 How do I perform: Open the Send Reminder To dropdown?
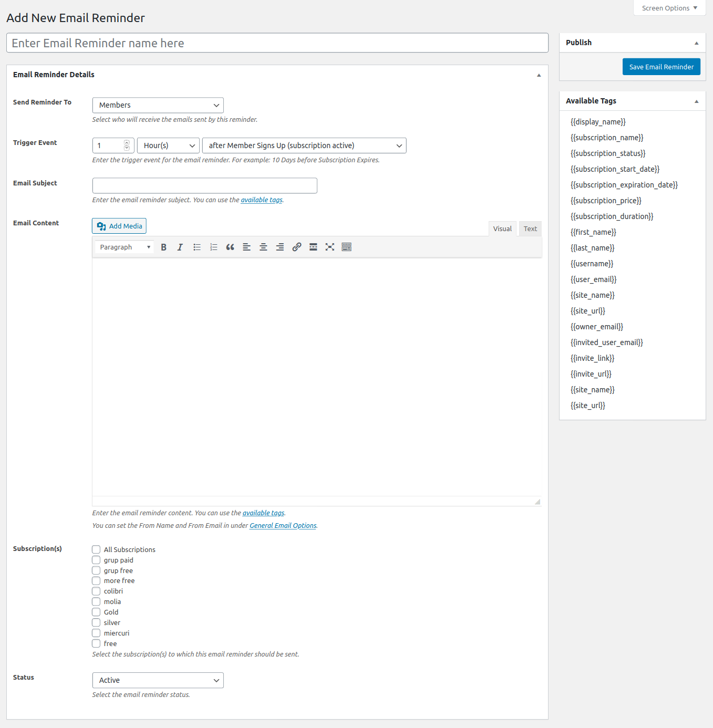point(158,105)
